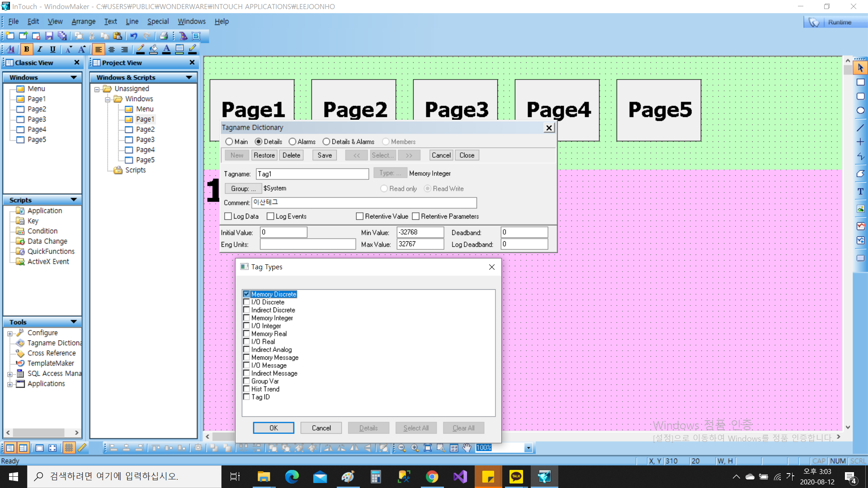
Task: Open the Arrange menu
Action: pyautogui.click(x=84, y=21)
